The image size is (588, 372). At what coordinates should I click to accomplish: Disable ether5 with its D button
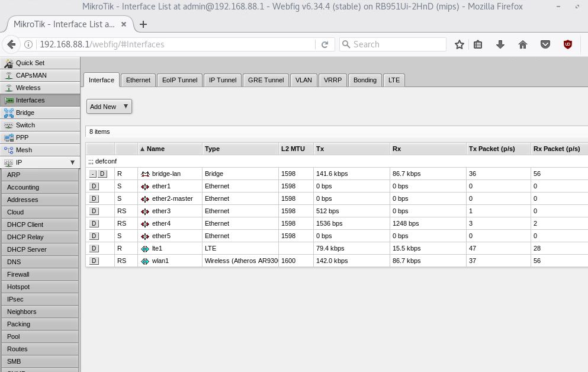[x=94, y=236]
